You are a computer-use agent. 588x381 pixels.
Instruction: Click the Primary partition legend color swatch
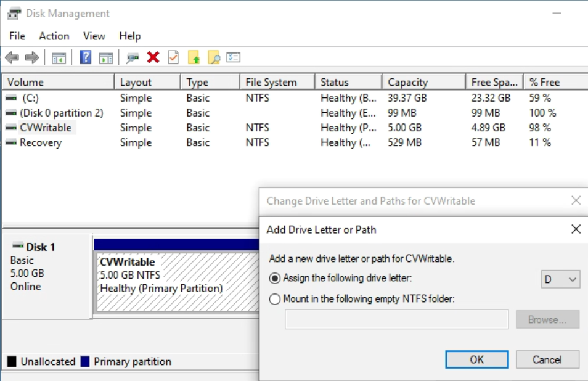click(x=84, y=361)
